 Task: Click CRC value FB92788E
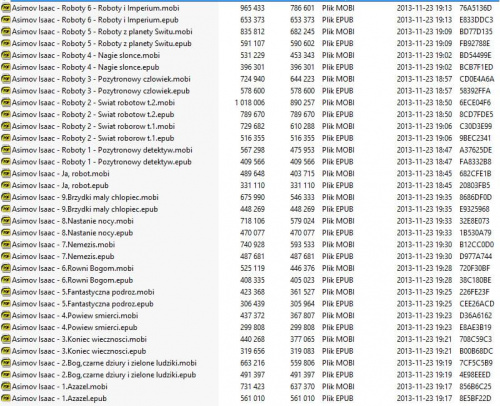pyautogui.click(x=475, y=44)
